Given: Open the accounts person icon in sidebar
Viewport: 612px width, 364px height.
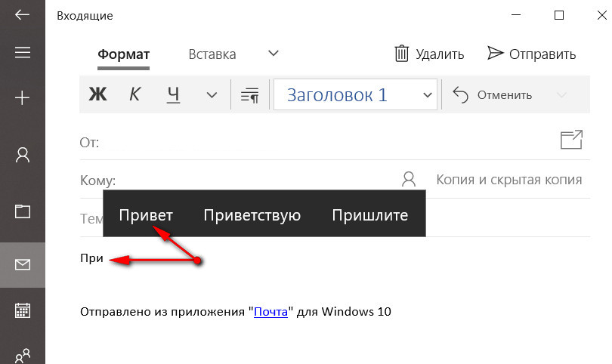Looking at the screenshot, I should (x=22, y=155).
